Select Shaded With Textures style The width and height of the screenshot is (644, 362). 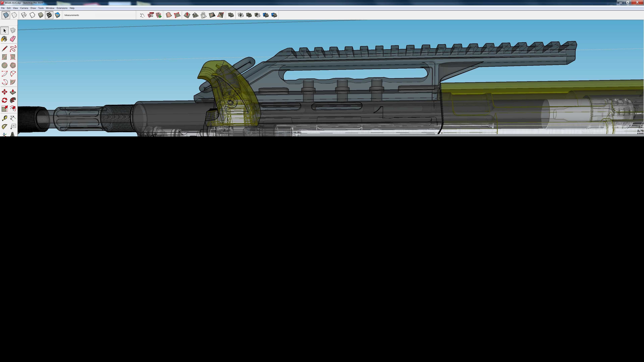coord(49,15)
